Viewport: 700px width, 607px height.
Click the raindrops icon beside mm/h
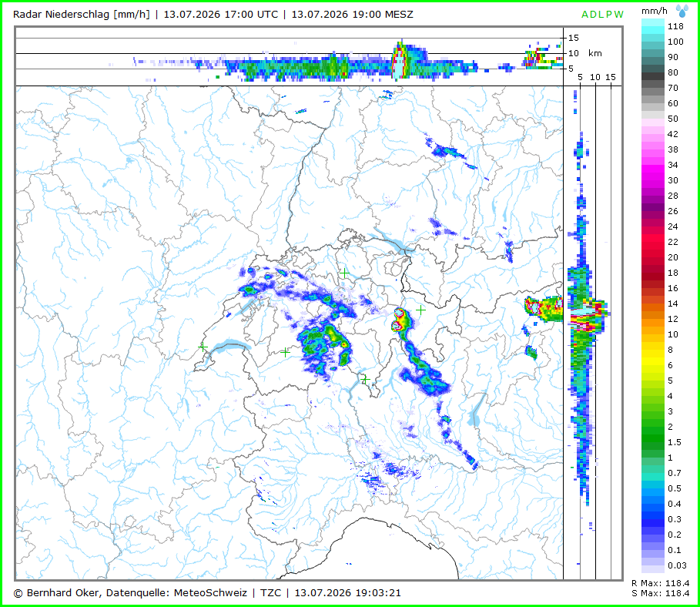pyautogui.click(x=682, y=11)
